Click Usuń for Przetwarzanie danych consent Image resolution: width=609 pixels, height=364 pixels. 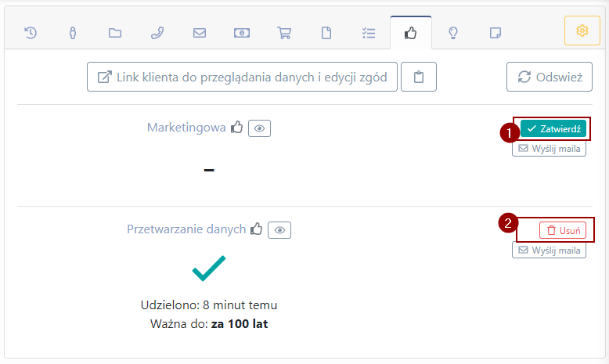click(x=563, y=230)
